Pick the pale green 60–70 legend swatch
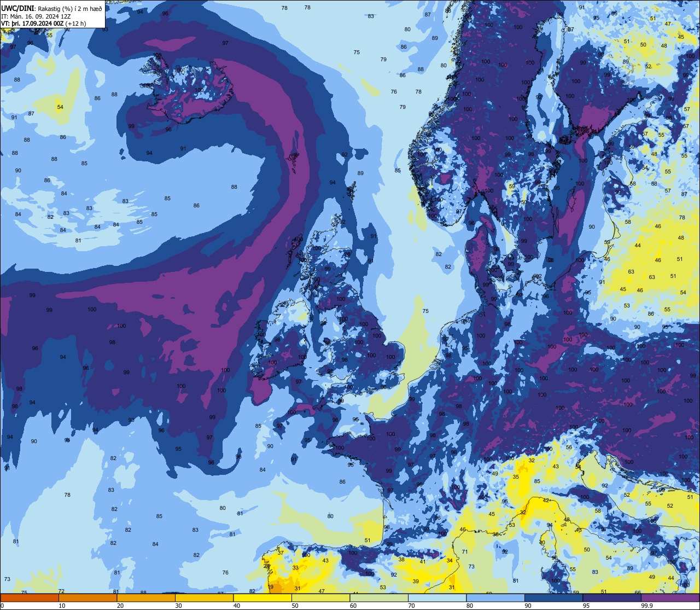This screenshot has height=610, width=700. point(379,598)
